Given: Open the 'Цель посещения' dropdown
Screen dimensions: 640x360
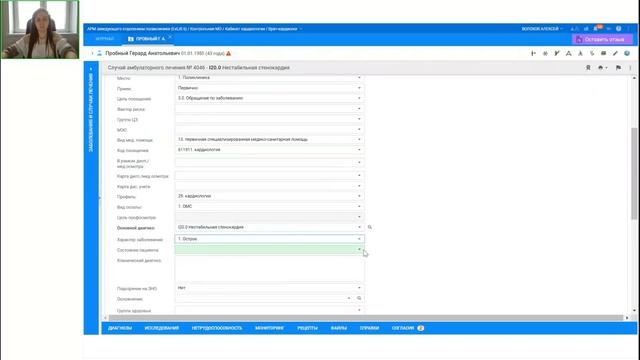Looking at the screenshot, I should coord(270,98).
